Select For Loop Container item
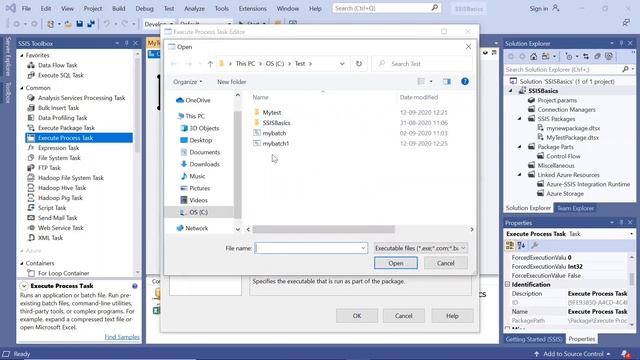Image resolution: width=640 pixels, height=360 pixels. coord(63,273)
